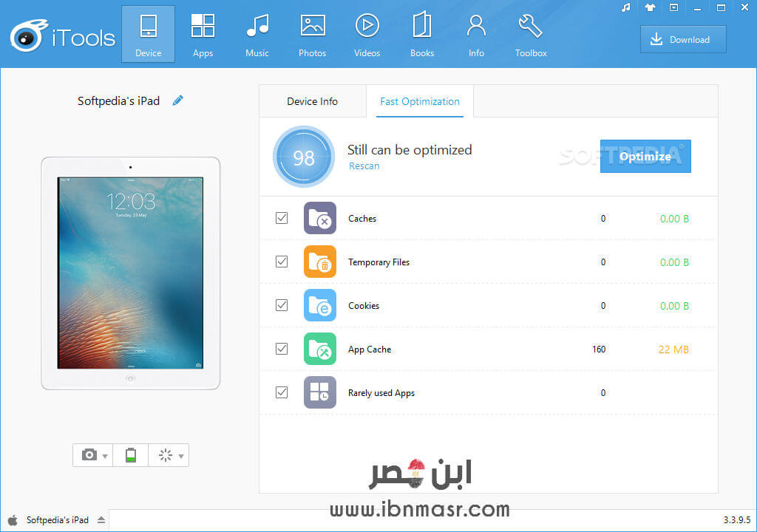Click the 22 MB App Cache size

pyautogui.click(x=673, y=349)
